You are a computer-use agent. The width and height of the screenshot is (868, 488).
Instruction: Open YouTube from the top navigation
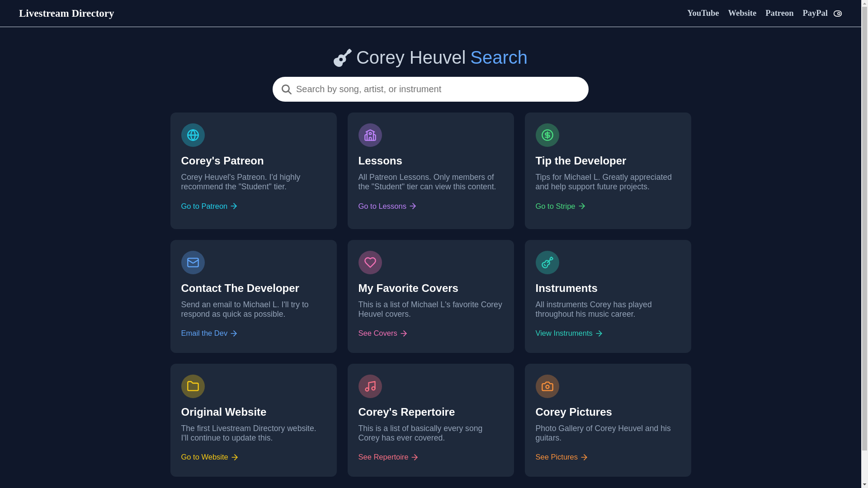click(703, 13)
